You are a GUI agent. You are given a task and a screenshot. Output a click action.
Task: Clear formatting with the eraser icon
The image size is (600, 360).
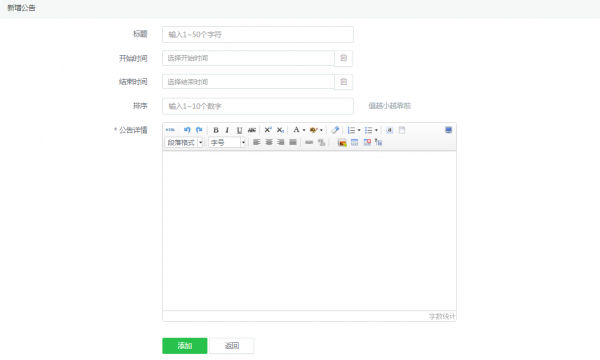click(x=335, y=130)
